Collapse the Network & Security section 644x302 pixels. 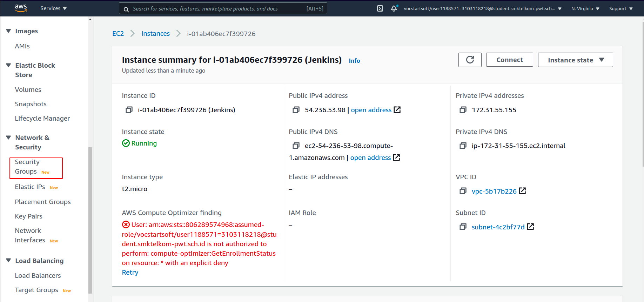tap(9, 137)
